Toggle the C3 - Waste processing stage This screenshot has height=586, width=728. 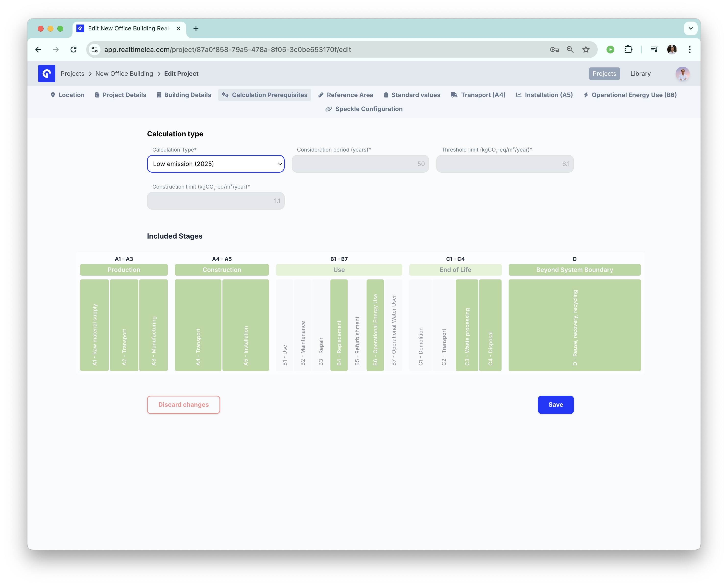467,325
